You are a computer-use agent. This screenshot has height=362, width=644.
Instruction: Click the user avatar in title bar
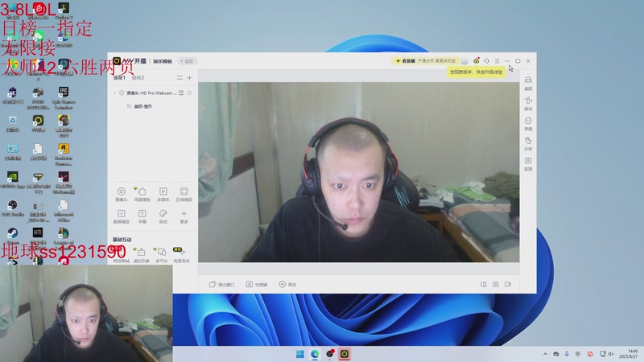coord(464,61)
